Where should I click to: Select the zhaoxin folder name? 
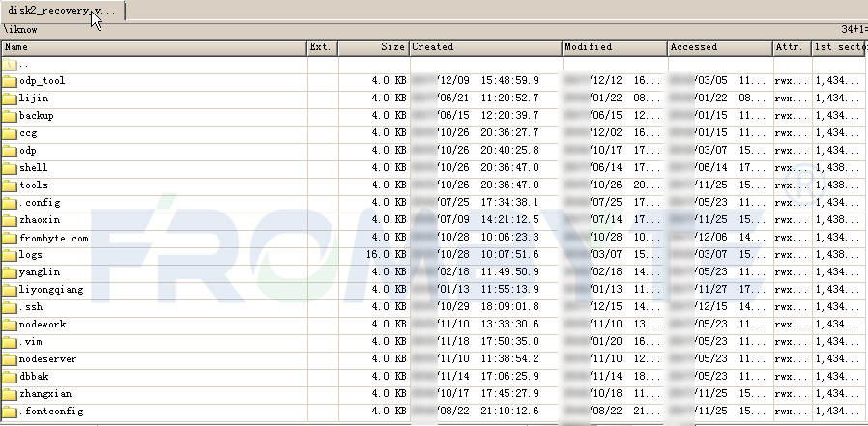pyautogui.click(x=40, y=220)
